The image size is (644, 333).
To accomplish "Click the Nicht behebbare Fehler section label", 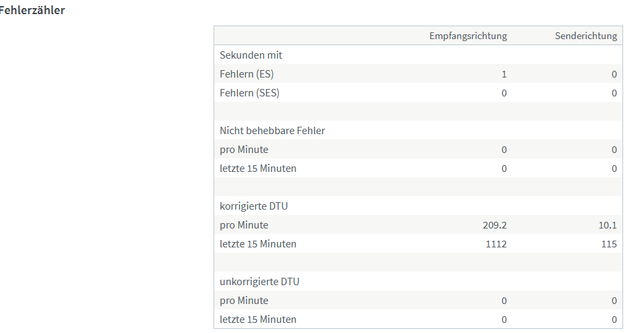I will 272,131.
